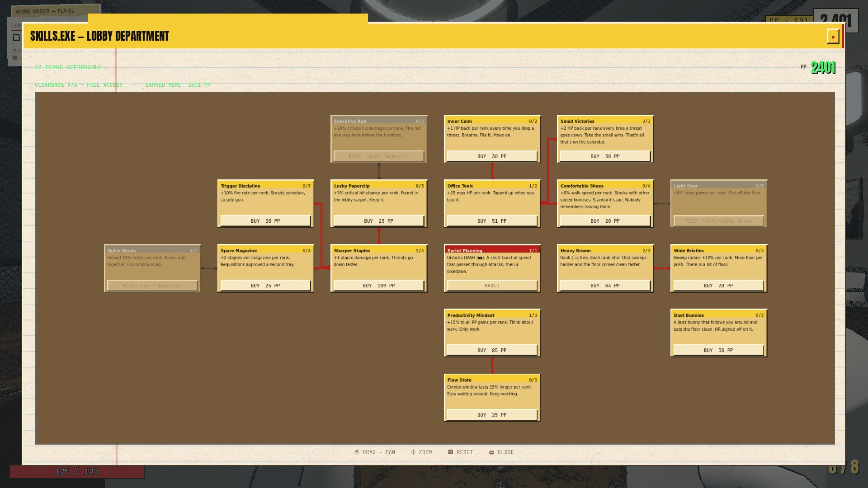Click the Dust Bunnies perk description

pyautogui.click(x=715, y=326)
